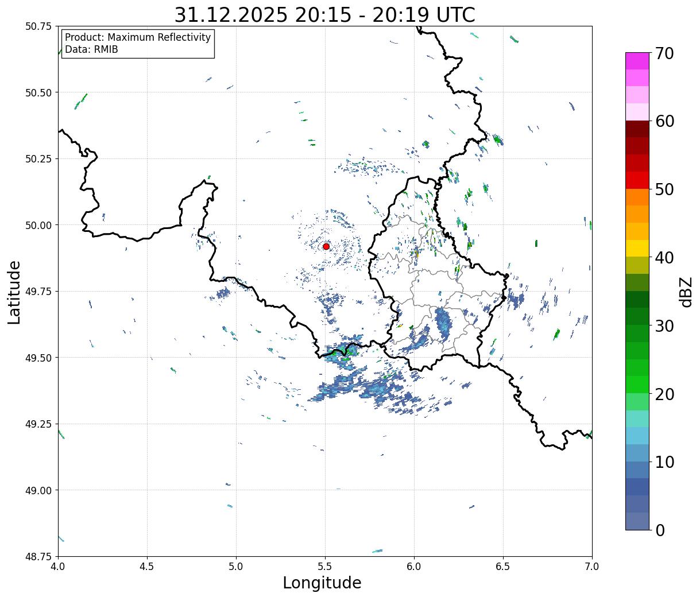
Task: Click the colorbar tick label '10'
Action: click(x=664, y=462)
